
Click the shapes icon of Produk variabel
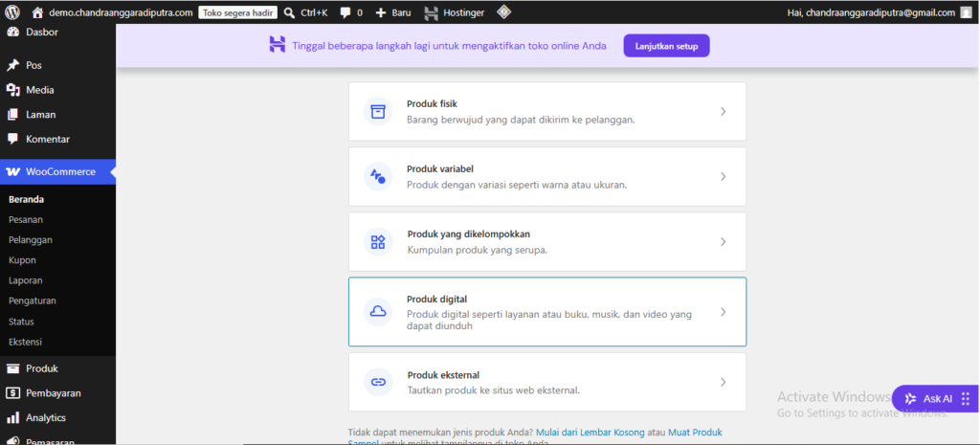coord(378,176)
